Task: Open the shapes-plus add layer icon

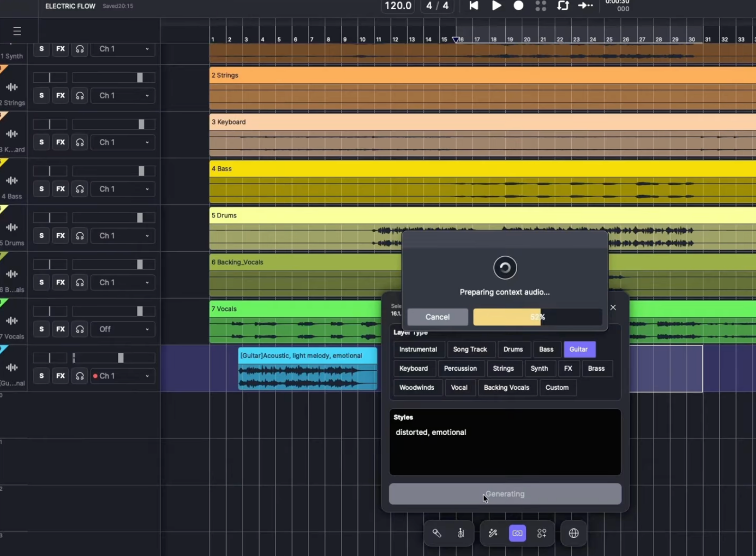Action: pos(542,533)
